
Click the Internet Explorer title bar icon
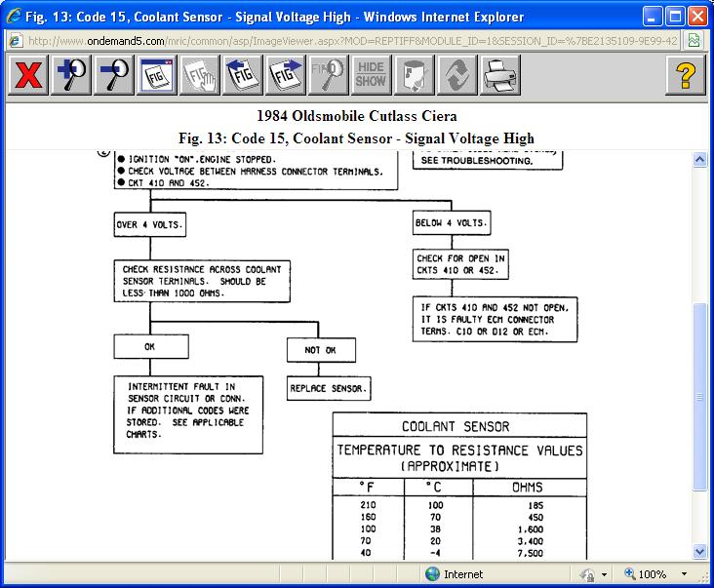click(14, 17)
